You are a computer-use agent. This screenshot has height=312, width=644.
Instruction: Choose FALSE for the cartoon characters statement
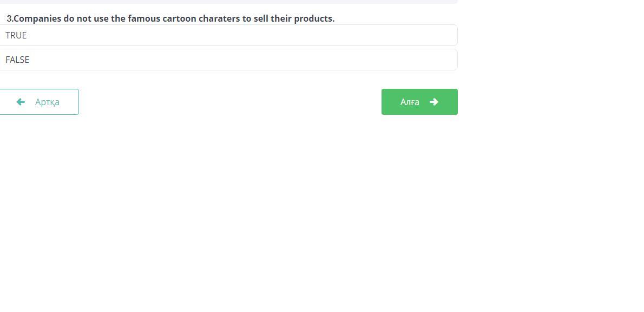point(228,60)
